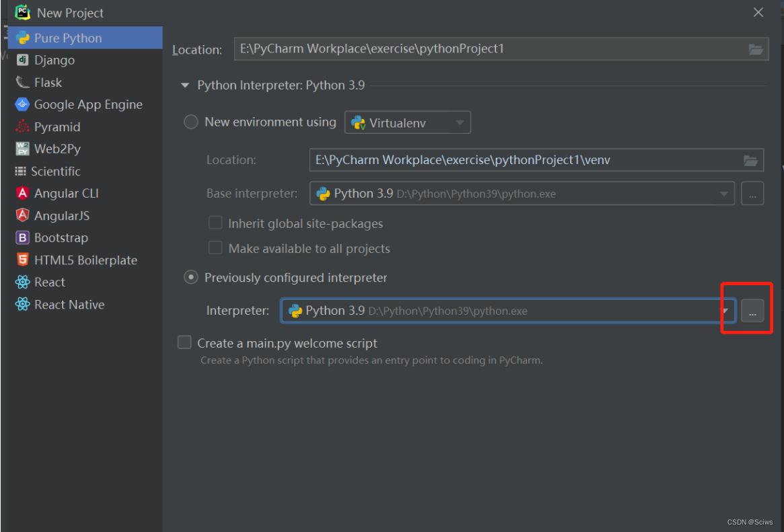Click the 'Angular CLI' label text
Viewport: 784px width, 532px height.
(67, 193)
